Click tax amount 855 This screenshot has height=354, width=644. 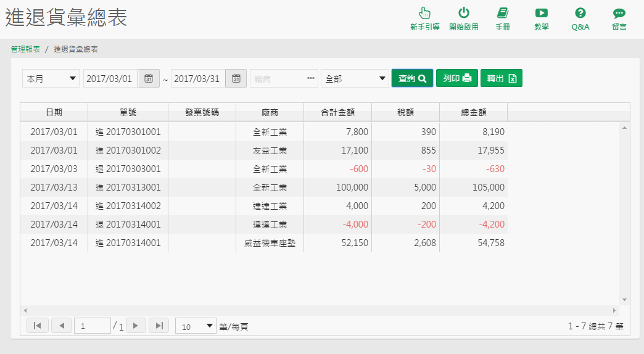pos(428,150)
